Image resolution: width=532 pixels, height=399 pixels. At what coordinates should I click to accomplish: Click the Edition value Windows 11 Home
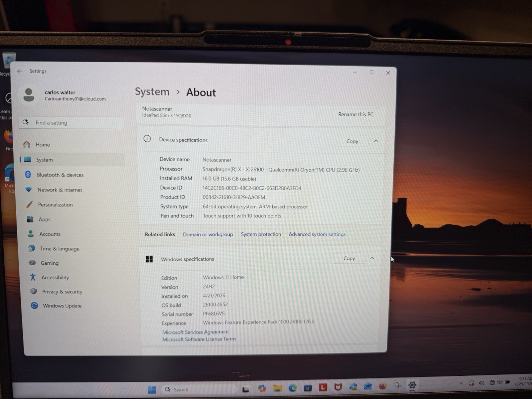coord(223,277)
